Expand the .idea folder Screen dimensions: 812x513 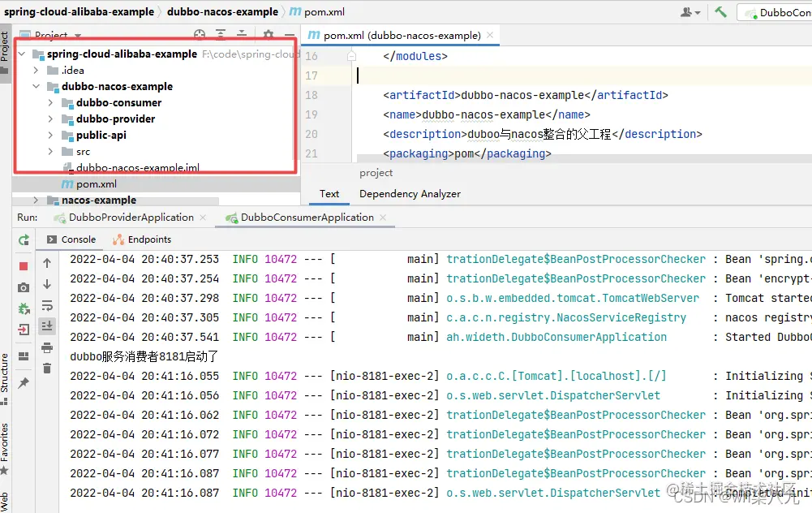tap(36, 70)
